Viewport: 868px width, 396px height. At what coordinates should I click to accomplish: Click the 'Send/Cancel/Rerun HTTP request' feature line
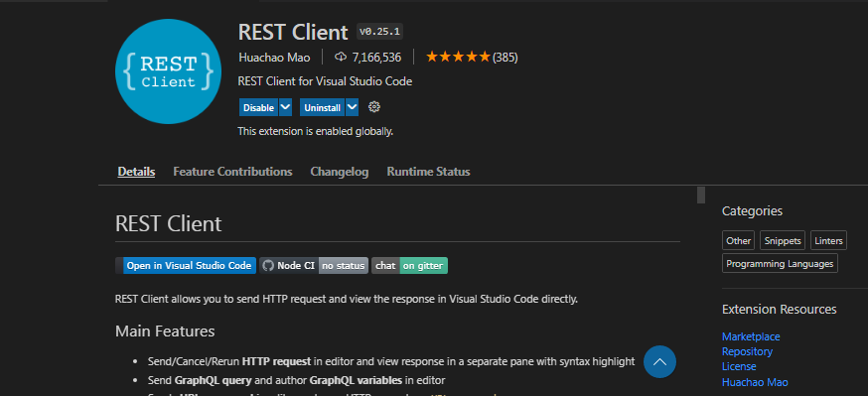coord(391,361)
